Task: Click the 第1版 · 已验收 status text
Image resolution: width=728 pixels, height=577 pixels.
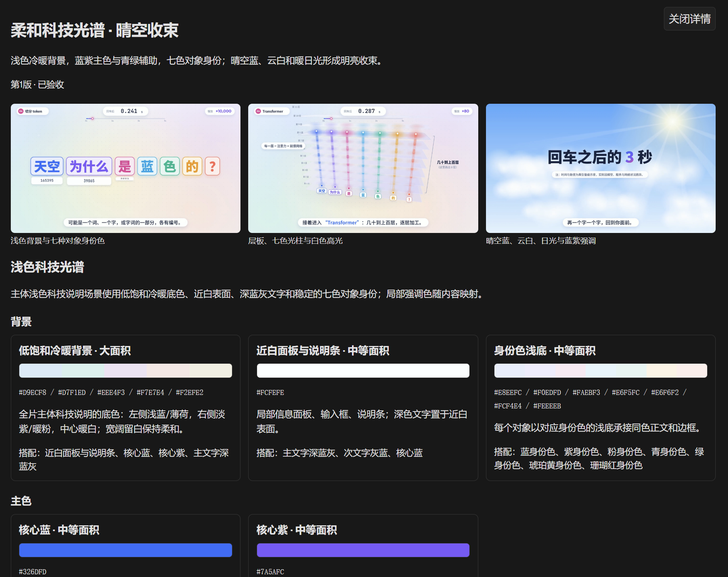Action: 37,84
